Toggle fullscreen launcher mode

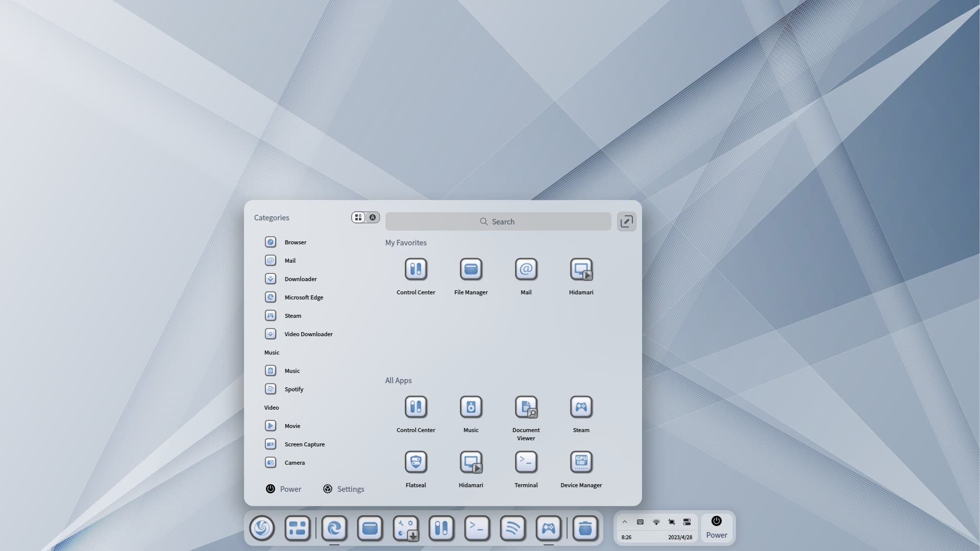point(626,221)
